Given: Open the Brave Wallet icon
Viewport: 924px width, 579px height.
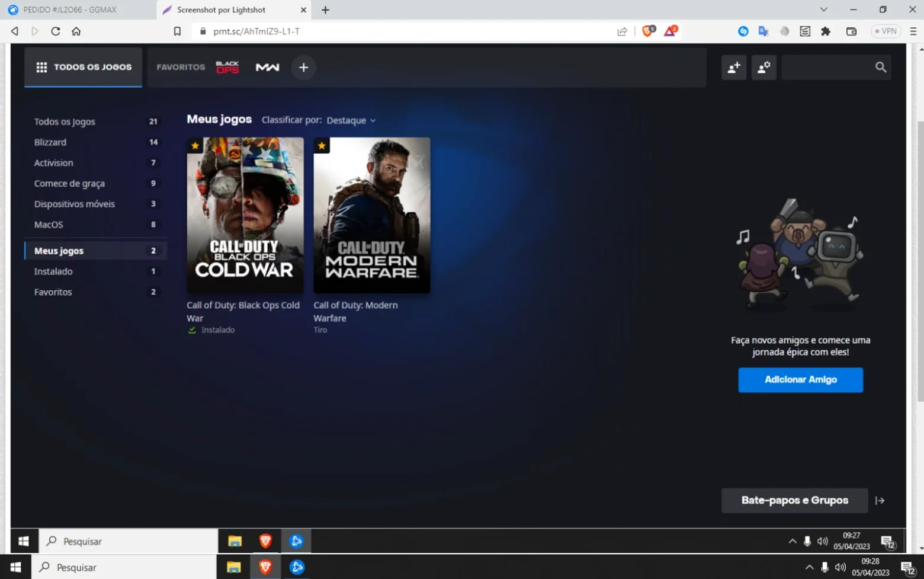Looking at the screenshot, I should coord(852,31).
